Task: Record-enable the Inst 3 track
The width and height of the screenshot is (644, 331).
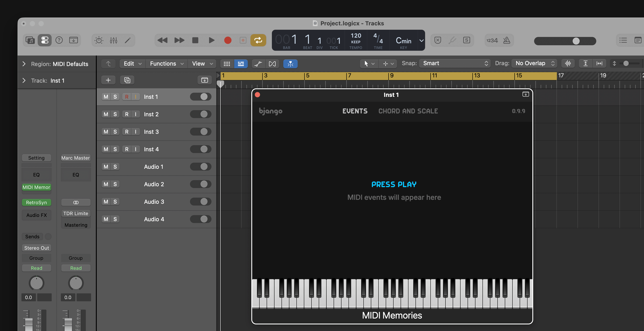Action: [127, 132]
